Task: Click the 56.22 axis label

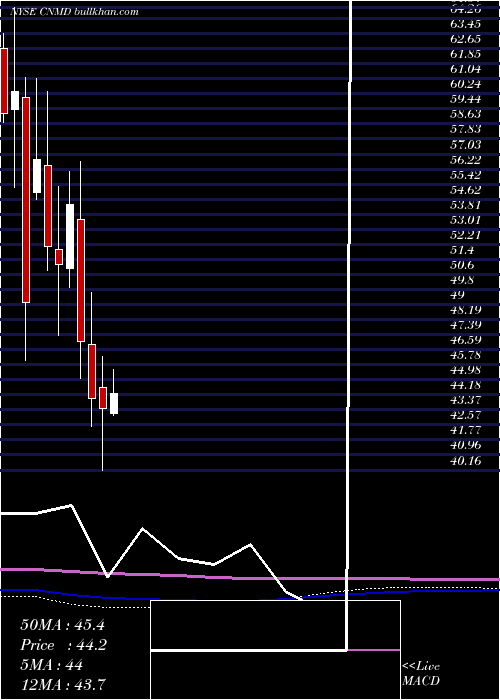Action: [x=466, y=159]
